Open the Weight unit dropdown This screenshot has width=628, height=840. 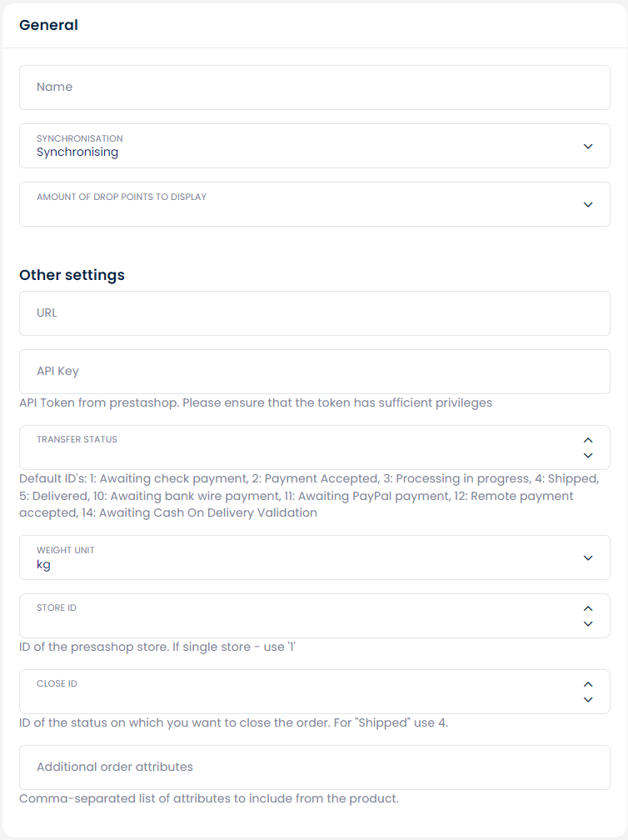click(300, 557)
